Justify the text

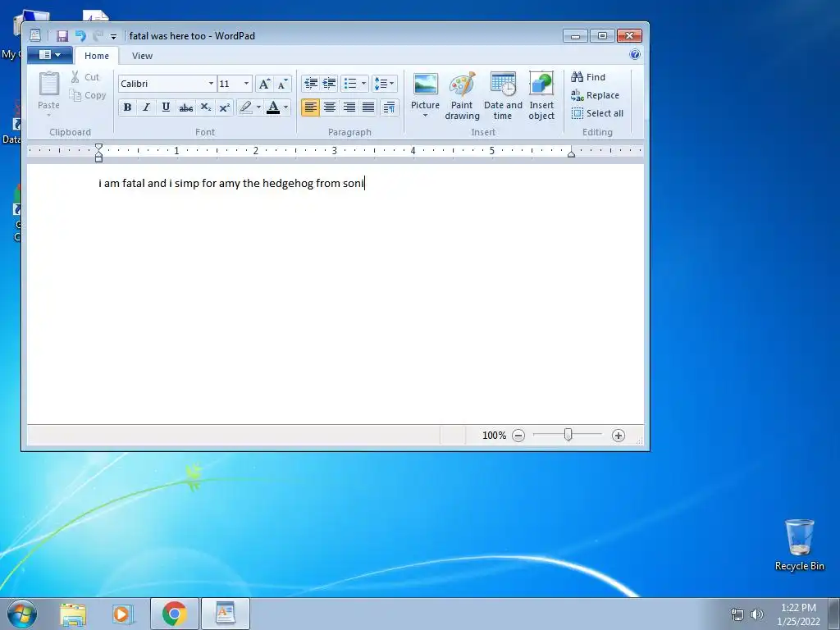368,107
